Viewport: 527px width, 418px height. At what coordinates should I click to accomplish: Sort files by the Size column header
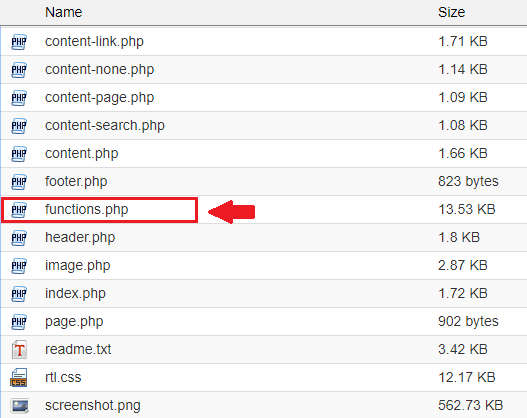451,12
